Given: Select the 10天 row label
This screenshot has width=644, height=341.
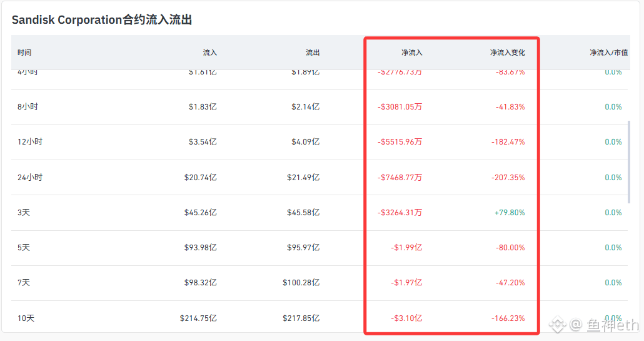Looking at the screenshot, I should pos(26,318).
